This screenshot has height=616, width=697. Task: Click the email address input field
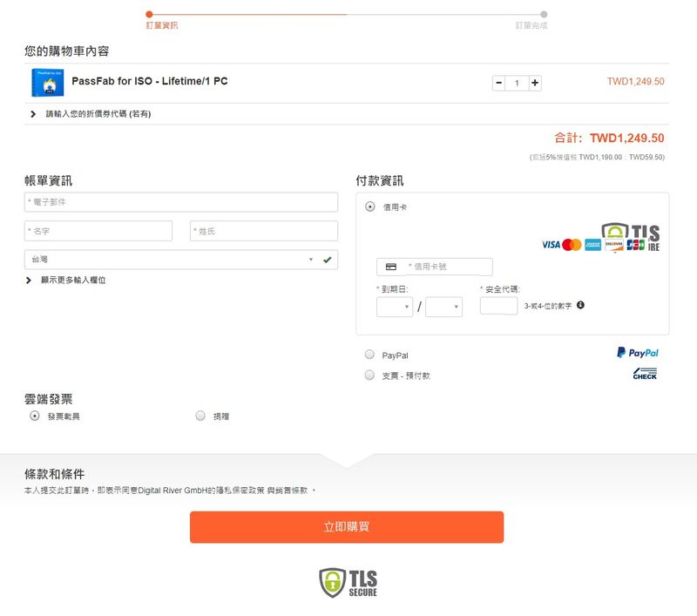pyautogui.click(x=181, y=202)
